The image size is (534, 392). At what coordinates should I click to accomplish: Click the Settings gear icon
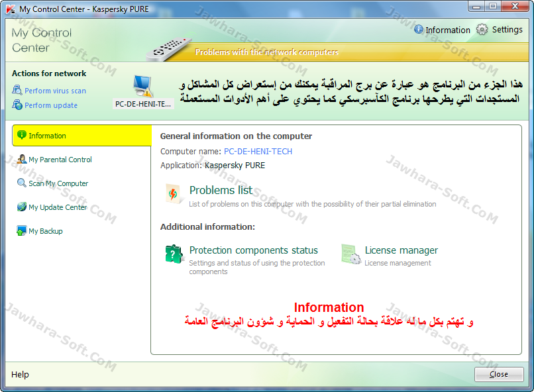pos(482,30)
